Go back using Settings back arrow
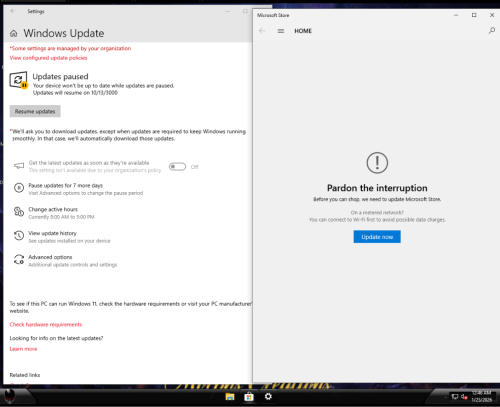The height and width of the screenshot is (407, 500). [13, 11]
